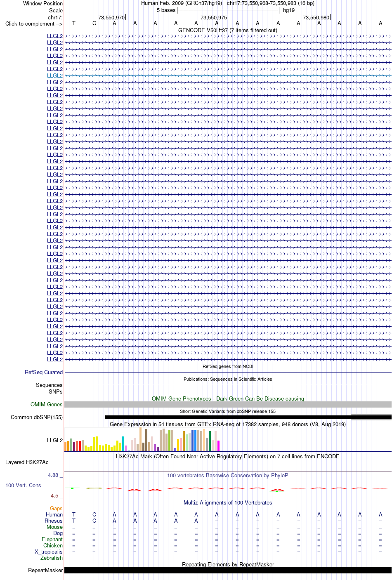The width and height of the screenshot is (392, 580).
Task: Click the T base in complement row
Action: 74,23
